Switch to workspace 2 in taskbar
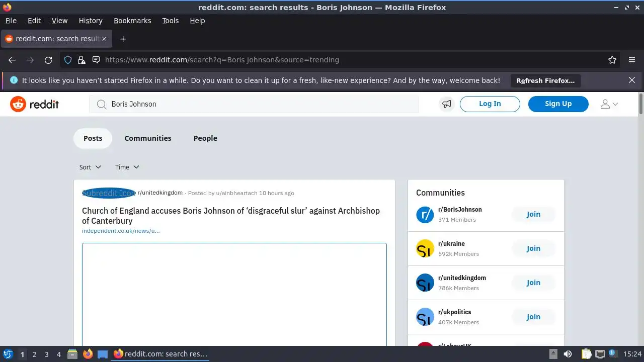Screen dimensions: 644x362 (34, 354)
